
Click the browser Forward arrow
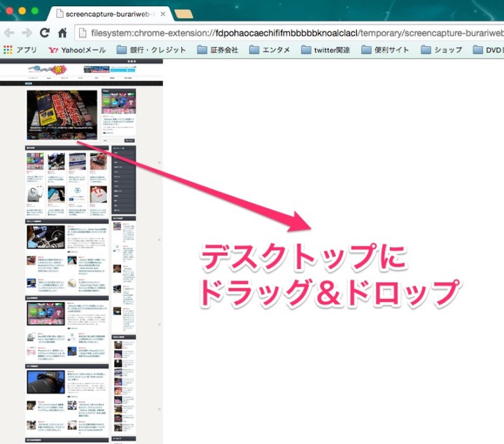(x=27, y=33)
